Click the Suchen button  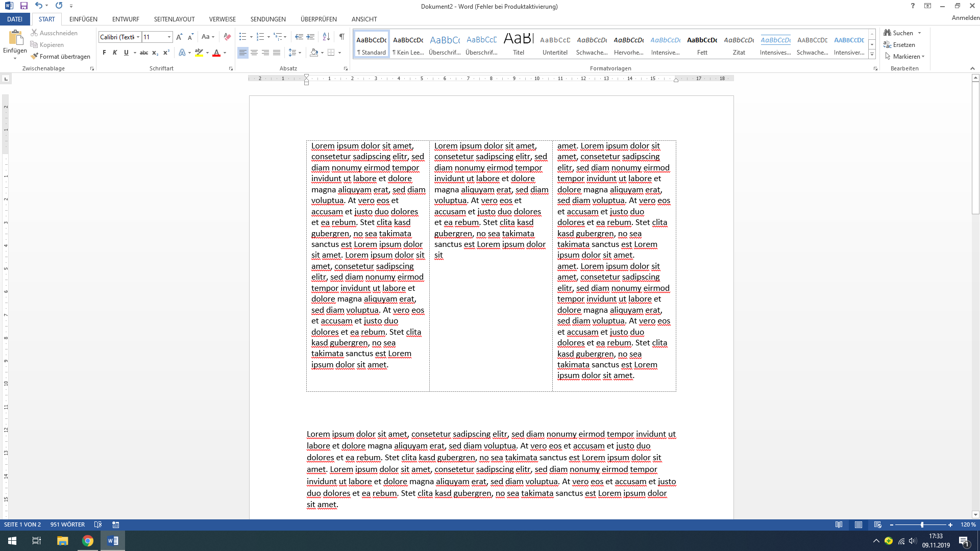[901, 32]
